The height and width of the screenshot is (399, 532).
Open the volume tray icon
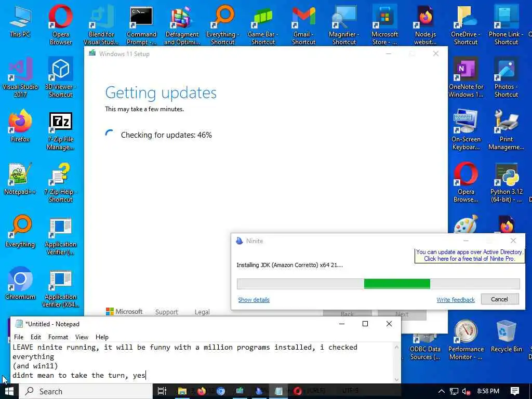pyautogui.click(x=467, y=391)
